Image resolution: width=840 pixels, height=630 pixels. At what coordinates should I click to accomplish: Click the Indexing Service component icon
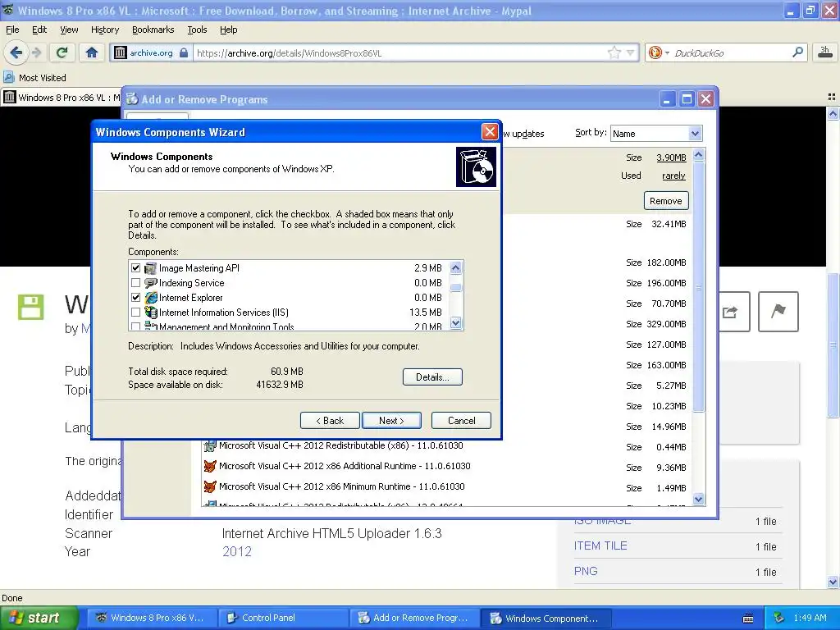[x=151, y=283]
